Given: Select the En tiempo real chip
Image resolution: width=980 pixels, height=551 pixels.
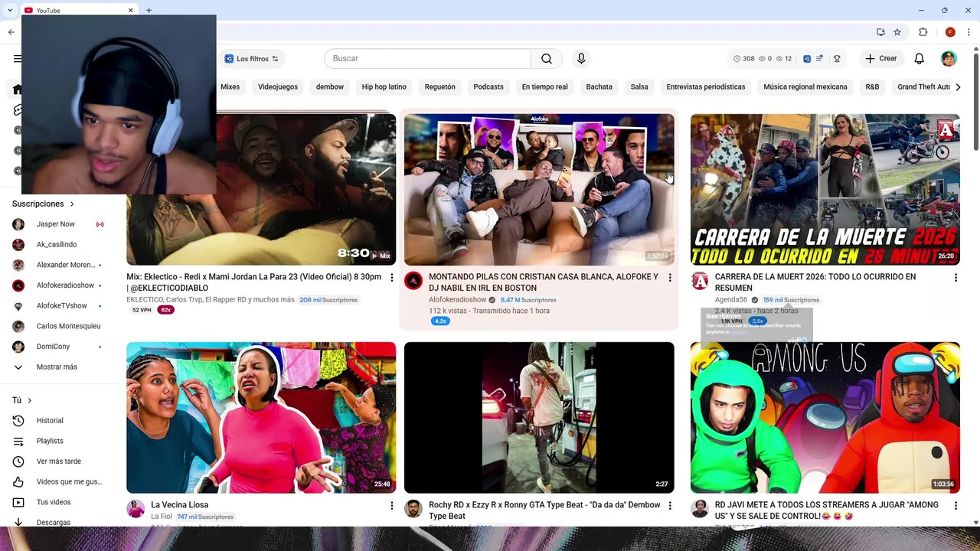Looking at the screenshot, I should (545, 87).
